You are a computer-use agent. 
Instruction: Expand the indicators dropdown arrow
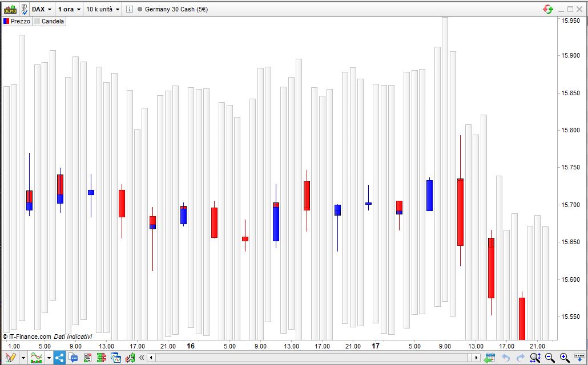[49, 358]
